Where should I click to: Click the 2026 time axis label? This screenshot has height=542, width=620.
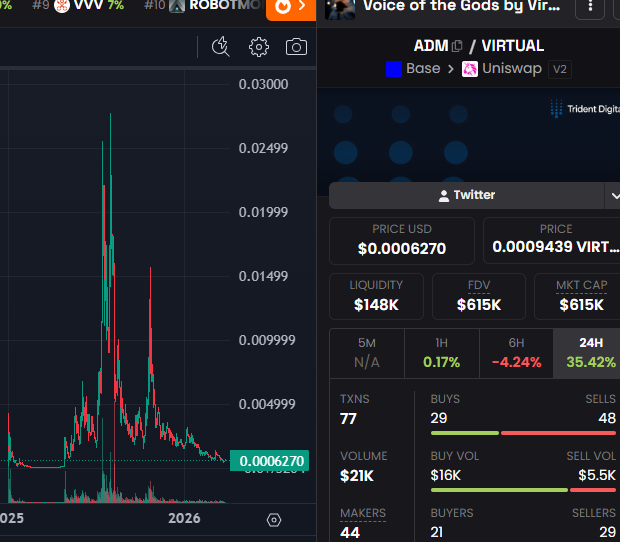[x=184, y=518]
